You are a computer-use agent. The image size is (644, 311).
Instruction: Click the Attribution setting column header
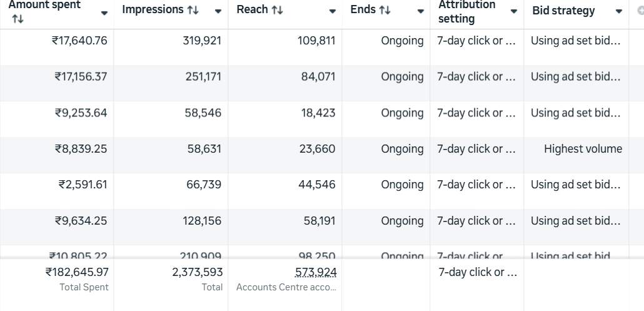click(467, 11)
